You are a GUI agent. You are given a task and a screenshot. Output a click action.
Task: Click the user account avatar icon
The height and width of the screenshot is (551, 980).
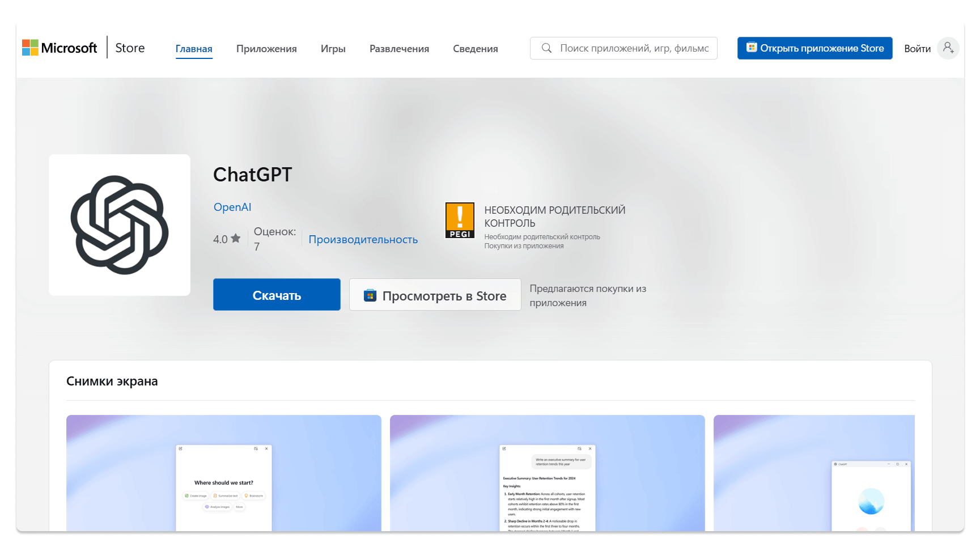click(x=948, y=48)
